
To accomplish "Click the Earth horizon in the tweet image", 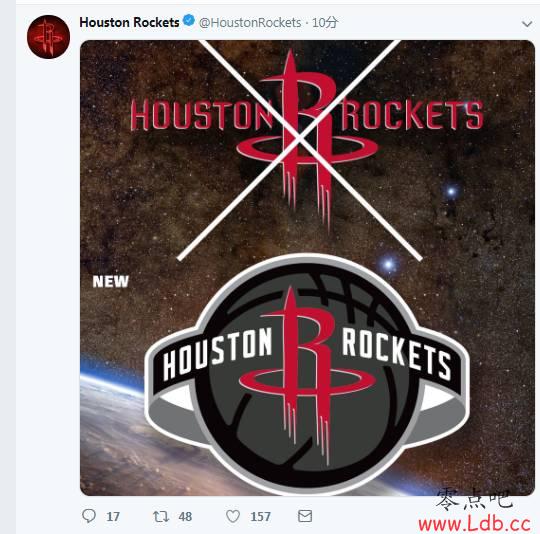I will point(114,430).
